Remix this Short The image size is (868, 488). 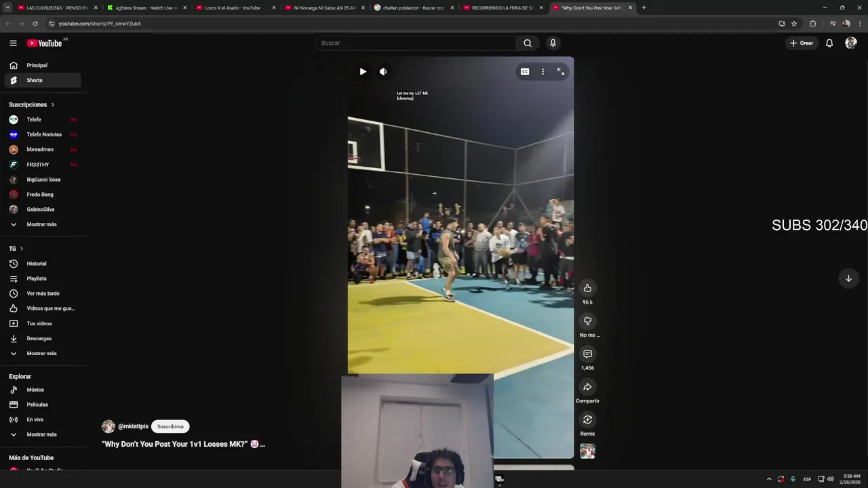coord(587,420)
